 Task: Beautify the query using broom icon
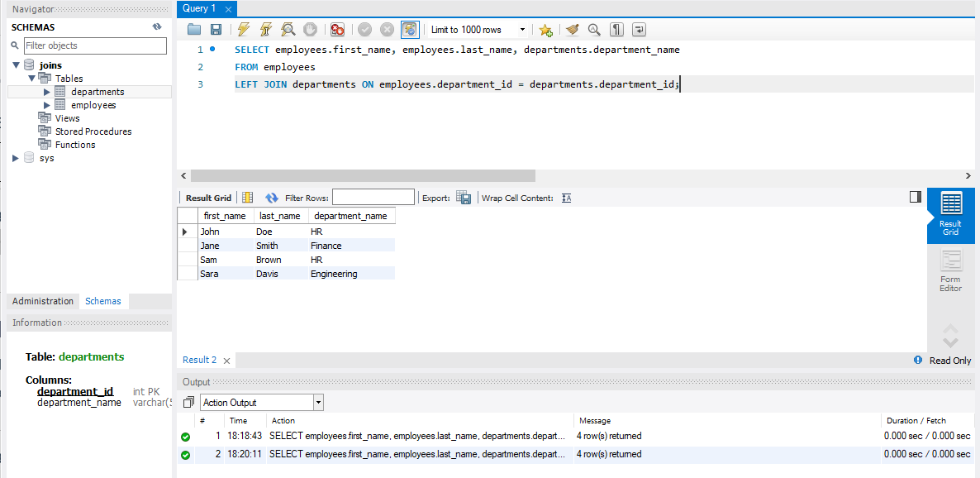[572, 29]
